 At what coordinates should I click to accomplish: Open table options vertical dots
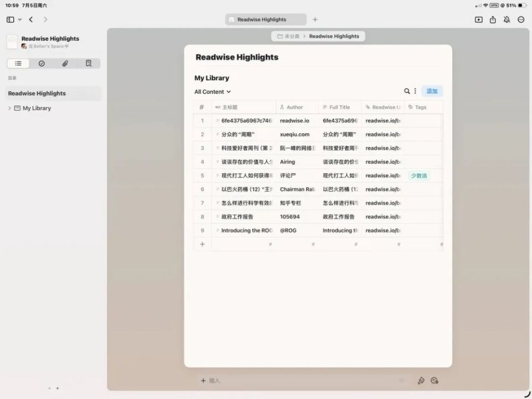[415, 91]
